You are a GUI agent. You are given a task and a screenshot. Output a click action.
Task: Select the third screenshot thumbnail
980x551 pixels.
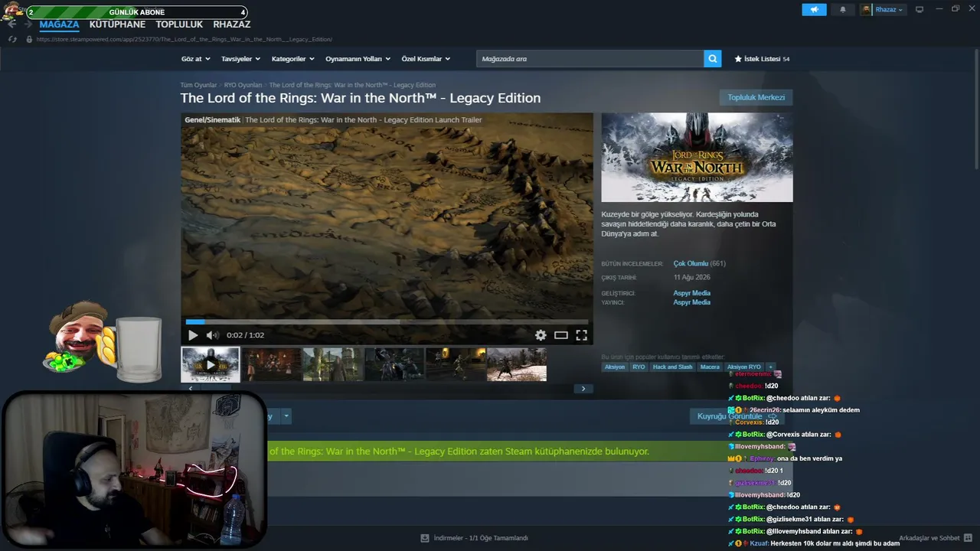pos(333,364)
